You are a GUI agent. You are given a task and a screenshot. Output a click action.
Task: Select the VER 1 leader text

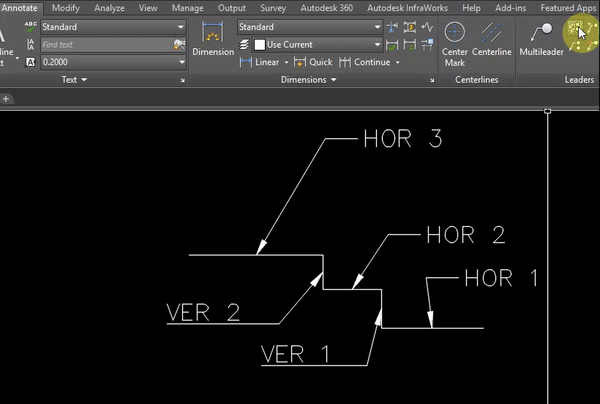(x=295, y=354)
